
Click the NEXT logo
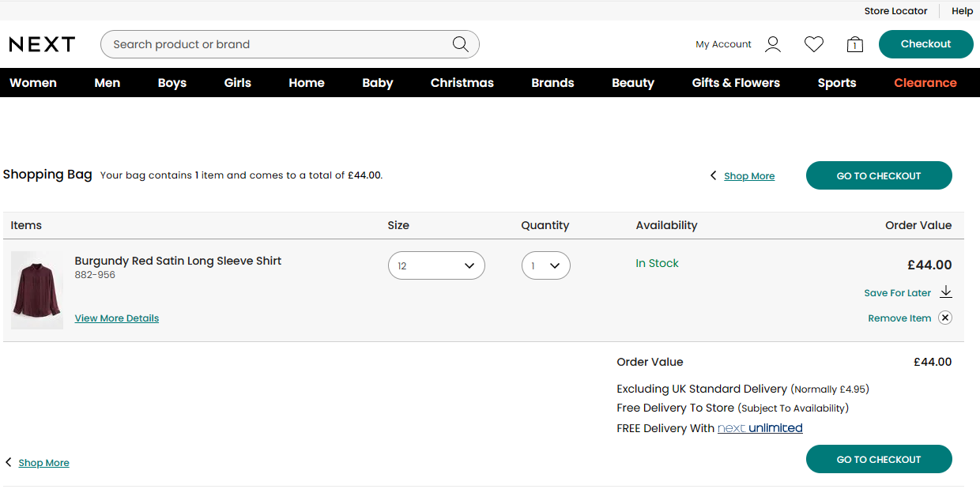pyautogui.click(x=42, y=44)
